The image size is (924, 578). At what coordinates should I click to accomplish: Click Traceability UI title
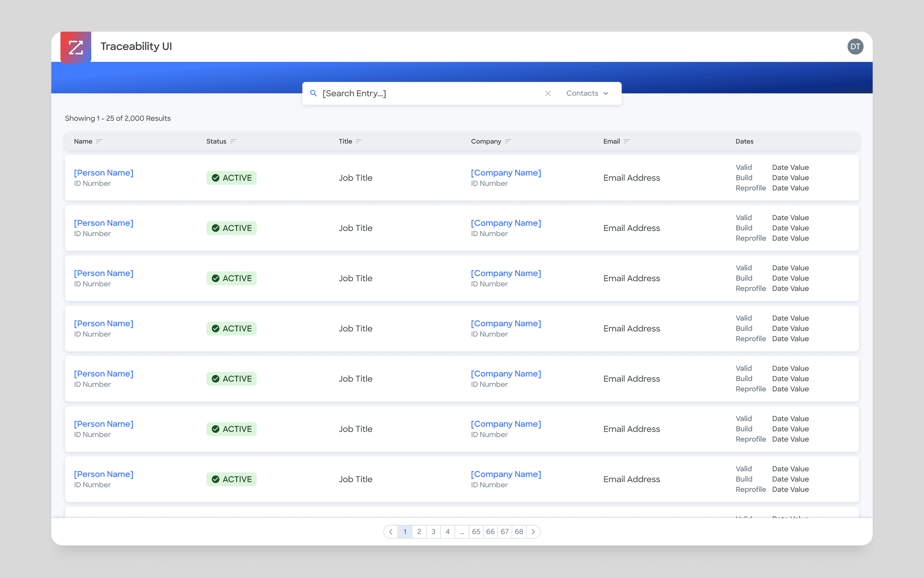(136, 46)
